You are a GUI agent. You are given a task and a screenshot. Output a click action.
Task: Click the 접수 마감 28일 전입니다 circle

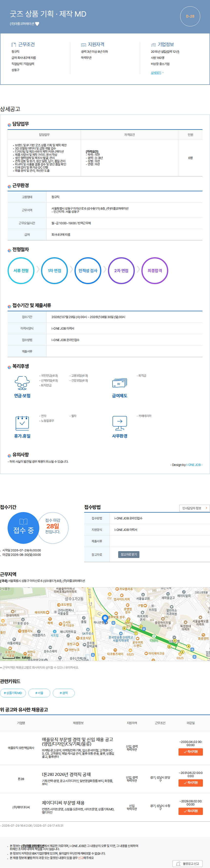click(53, 528)
